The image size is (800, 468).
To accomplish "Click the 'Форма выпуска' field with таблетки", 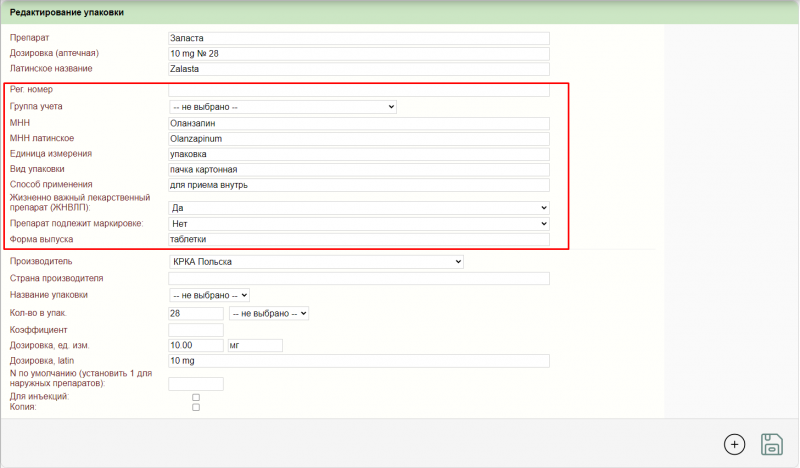I will [x=359, y=240].
